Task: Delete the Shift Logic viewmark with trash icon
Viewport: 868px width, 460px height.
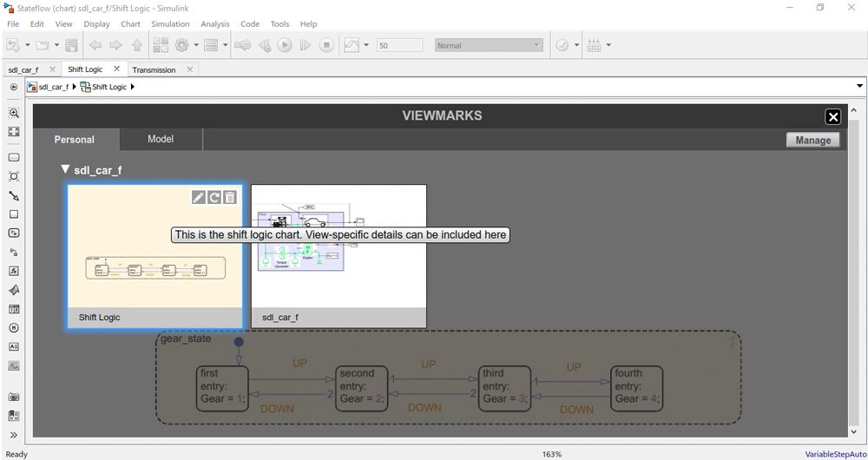Action: (x=229, y=198)
